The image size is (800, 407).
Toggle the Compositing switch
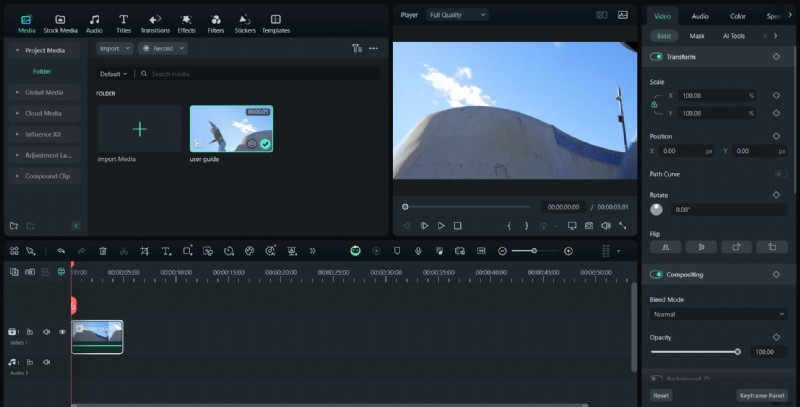point(656,274)
